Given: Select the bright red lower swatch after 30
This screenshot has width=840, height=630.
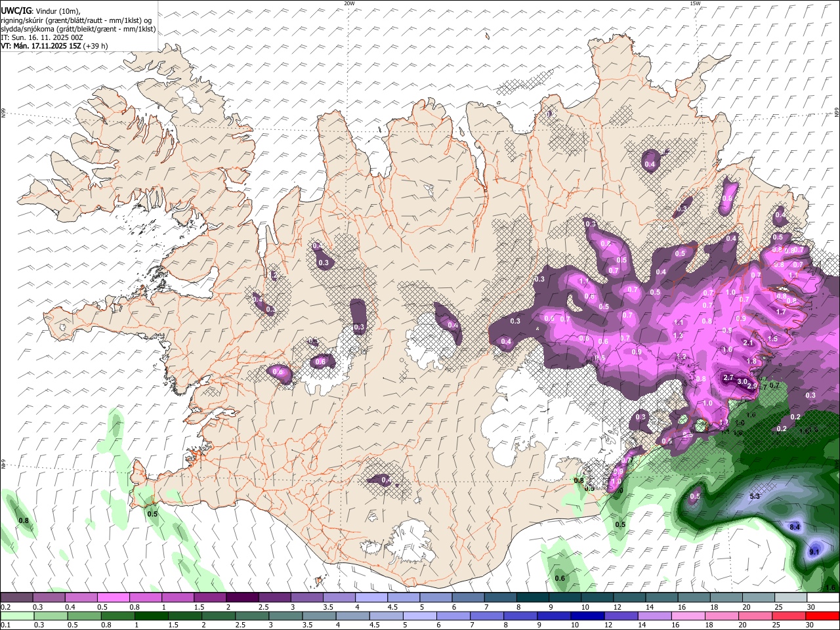Looking at the screenshot, I should [x=822, y=616].
